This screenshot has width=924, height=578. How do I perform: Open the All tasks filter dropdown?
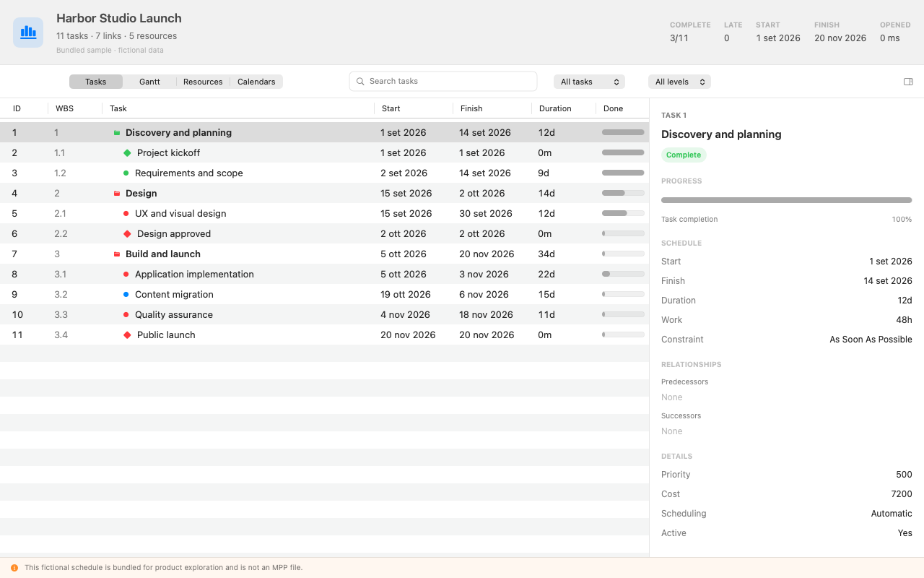pos(589,82)
